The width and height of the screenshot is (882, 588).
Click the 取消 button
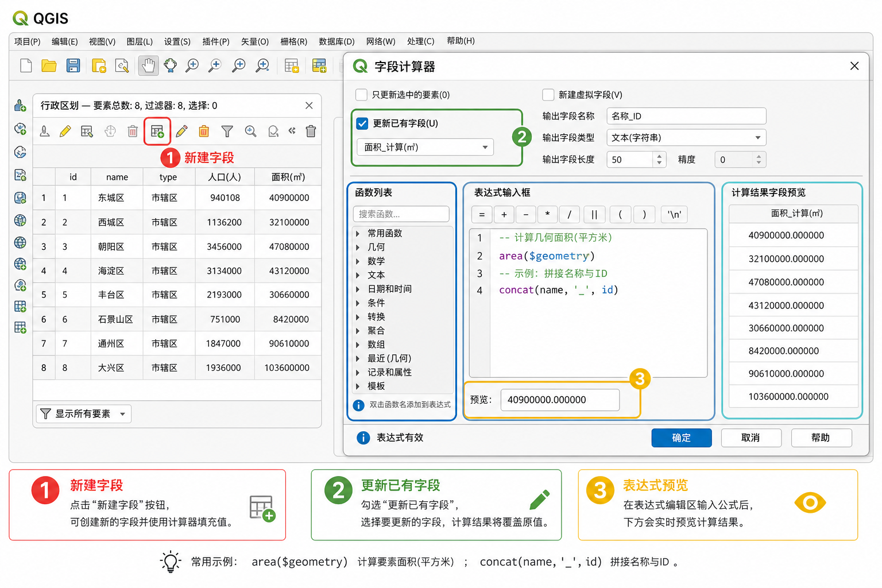[x=751, y=438]
